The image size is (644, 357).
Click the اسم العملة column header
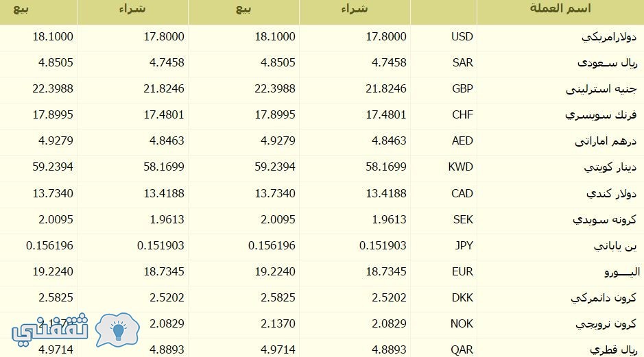(x=560, y=8)
